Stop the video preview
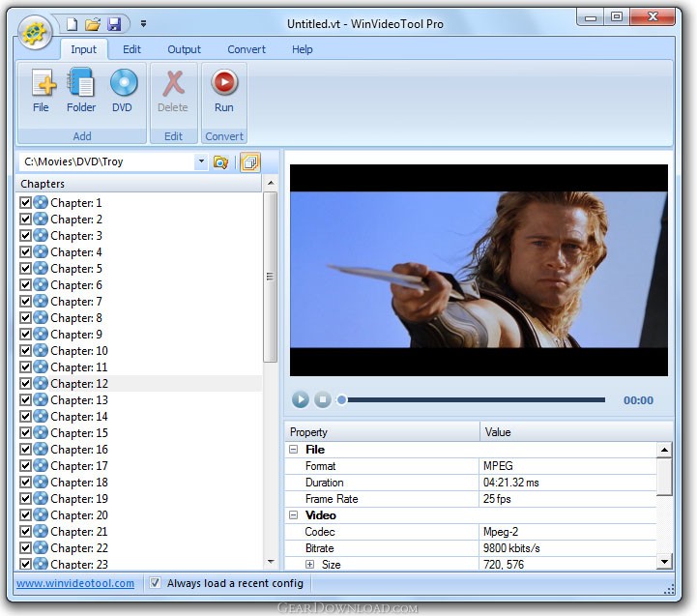 coord(323,399)
